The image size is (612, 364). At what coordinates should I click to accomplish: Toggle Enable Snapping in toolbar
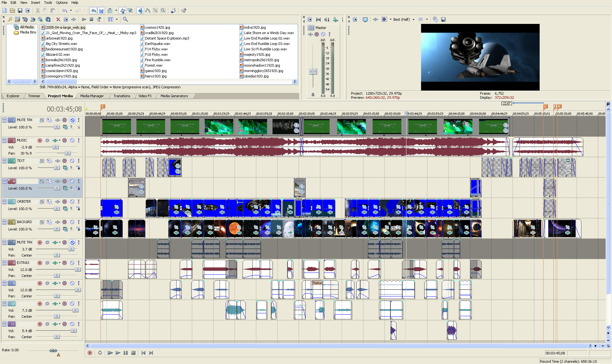(94, 11)
